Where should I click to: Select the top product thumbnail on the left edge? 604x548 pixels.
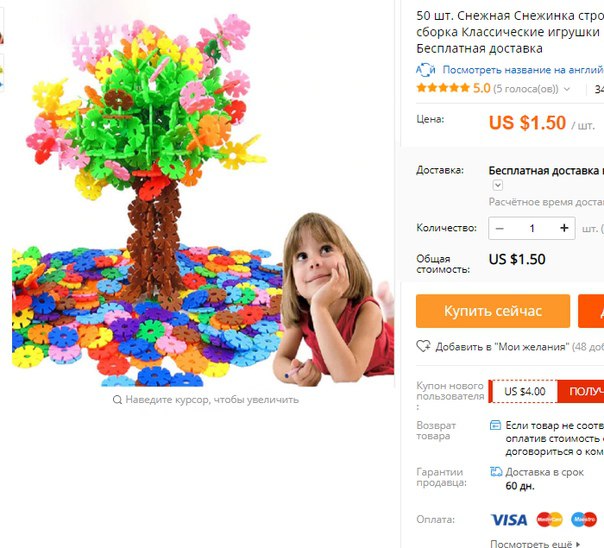click(2, 27)
